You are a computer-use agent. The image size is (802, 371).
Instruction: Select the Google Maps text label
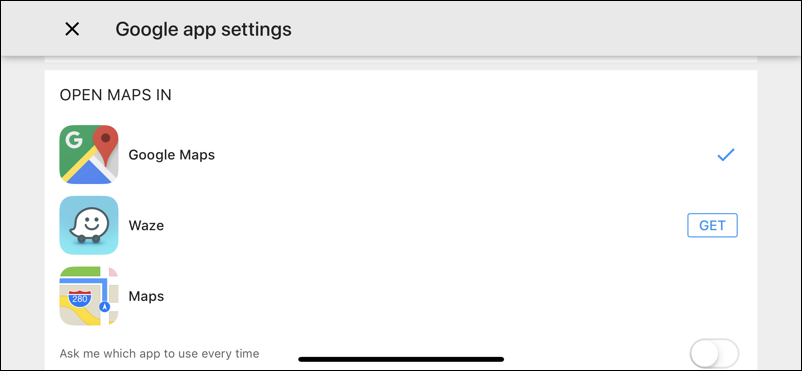pos(171,155)
